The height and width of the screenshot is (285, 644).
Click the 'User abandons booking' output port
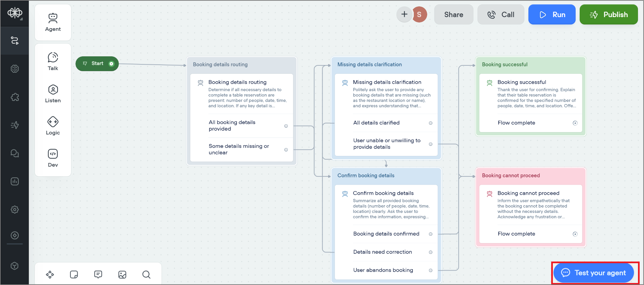(431, 270)
